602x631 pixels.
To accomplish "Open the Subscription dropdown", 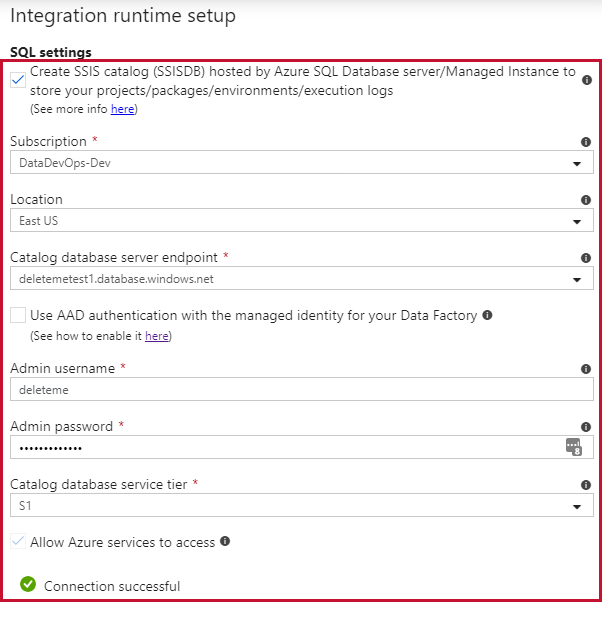I will (301, 163).
